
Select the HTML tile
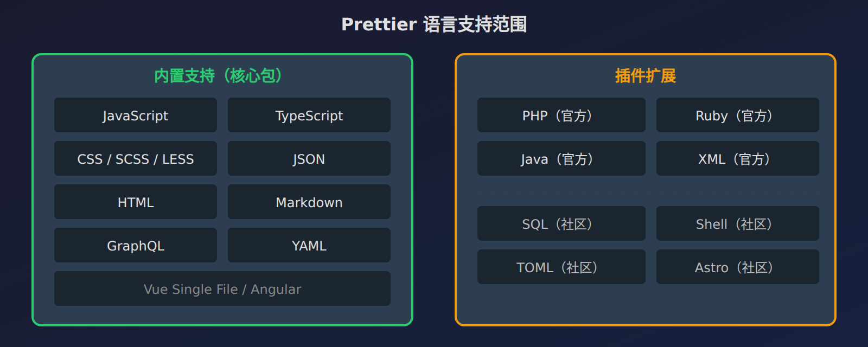136,202
